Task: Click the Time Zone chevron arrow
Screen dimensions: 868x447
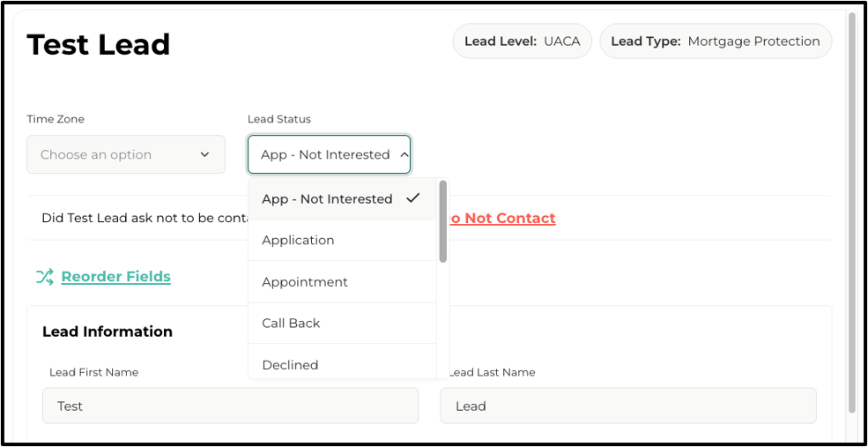Action: click(204, 154)
